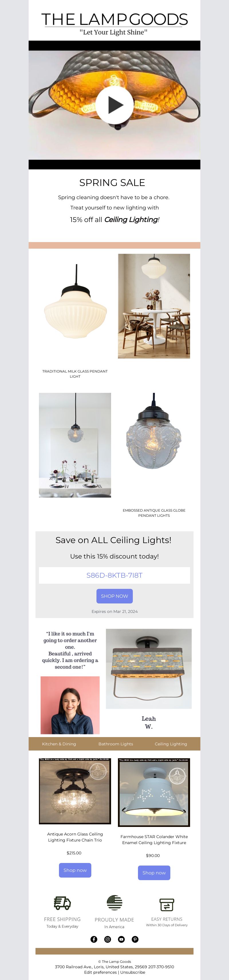
Task: Click THE LAMP GOODS logo header
Action: [x=114, y=23]
